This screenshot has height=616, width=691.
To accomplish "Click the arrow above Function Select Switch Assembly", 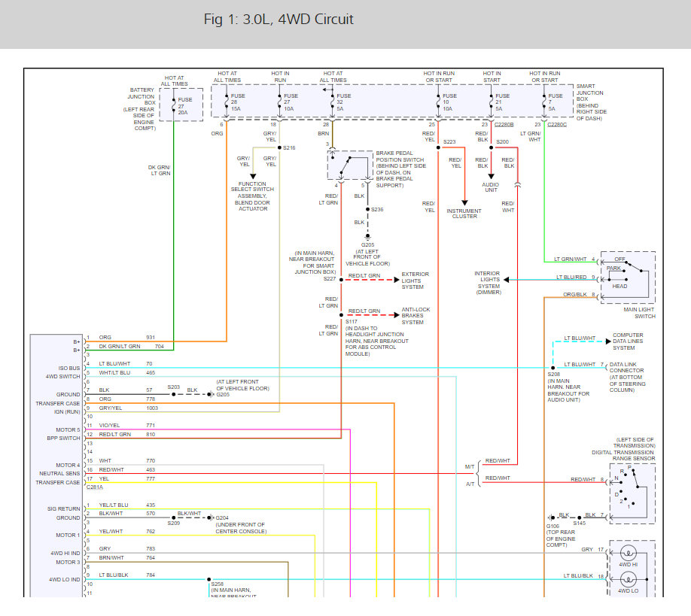I will [x=253, y=176].
